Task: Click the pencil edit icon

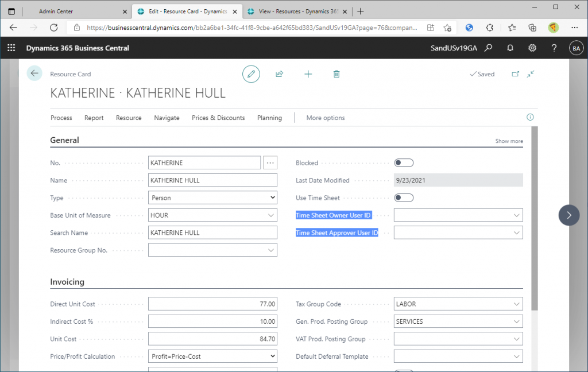Action: [x=251, y=74]
